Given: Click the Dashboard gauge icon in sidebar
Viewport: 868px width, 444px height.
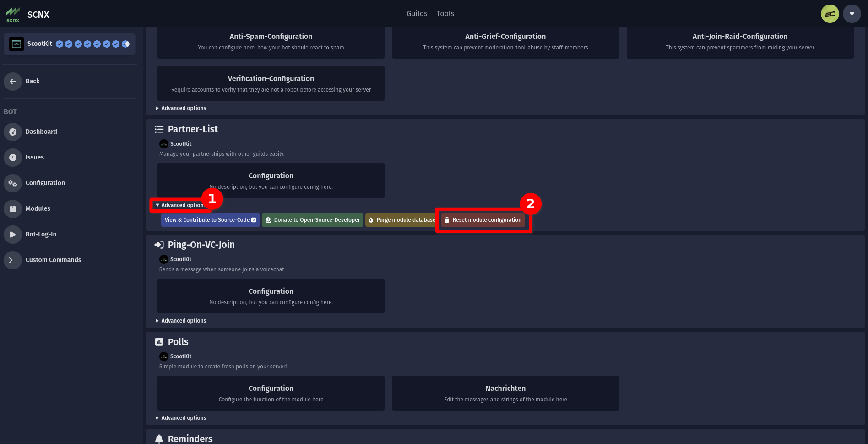Looking at the screenshot, I should coord(13,132).
